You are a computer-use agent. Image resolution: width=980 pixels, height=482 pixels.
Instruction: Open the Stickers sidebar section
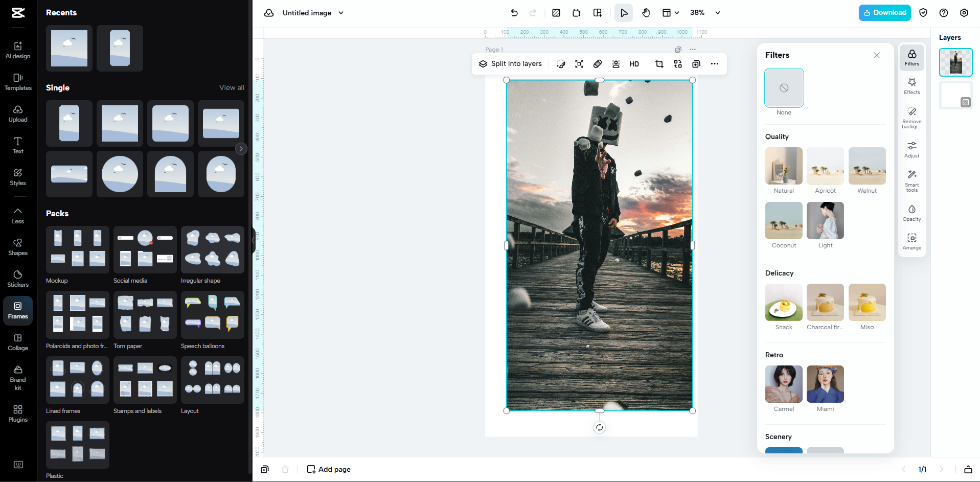(x=17, y=278)
